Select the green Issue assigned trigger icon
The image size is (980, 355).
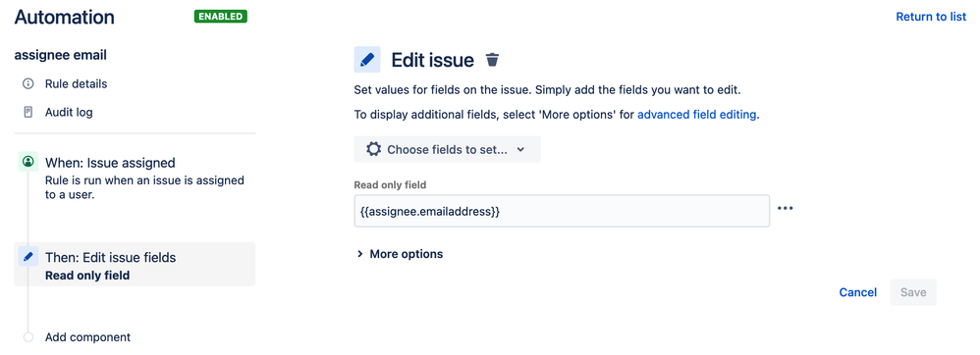coord(28,162)
